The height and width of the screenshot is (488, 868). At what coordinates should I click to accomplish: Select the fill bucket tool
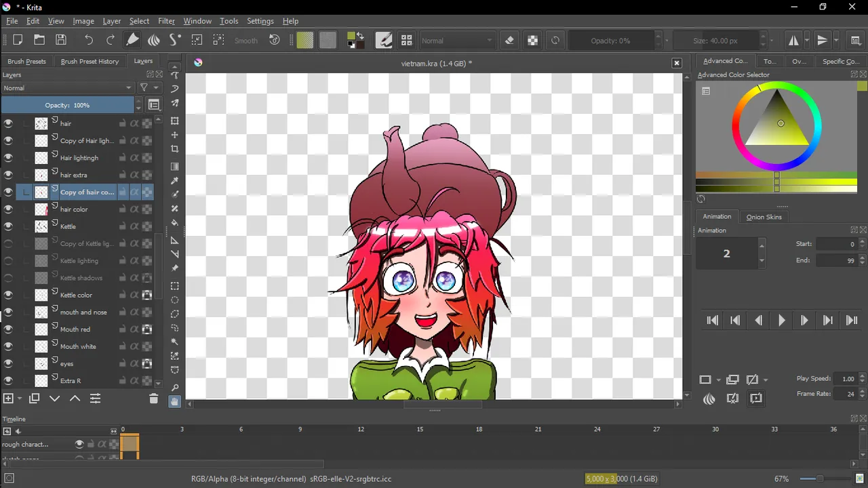[x=175, y=223]
